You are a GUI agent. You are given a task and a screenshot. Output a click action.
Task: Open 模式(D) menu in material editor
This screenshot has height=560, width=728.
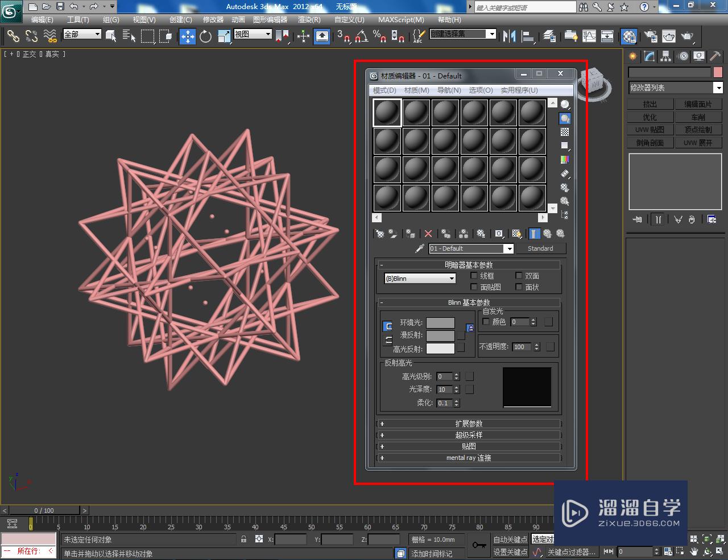coord(384,90)
